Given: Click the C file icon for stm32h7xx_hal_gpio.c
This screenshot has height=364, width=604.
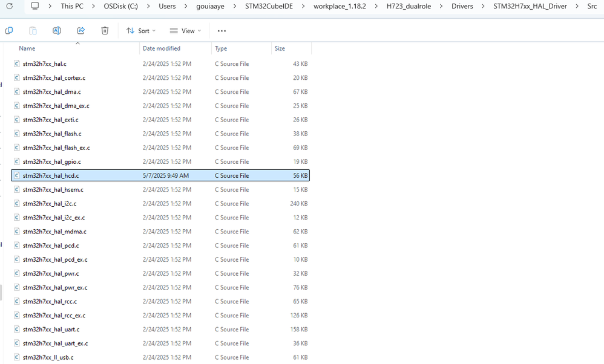Looking at the screenshot, I should [16, 161].
